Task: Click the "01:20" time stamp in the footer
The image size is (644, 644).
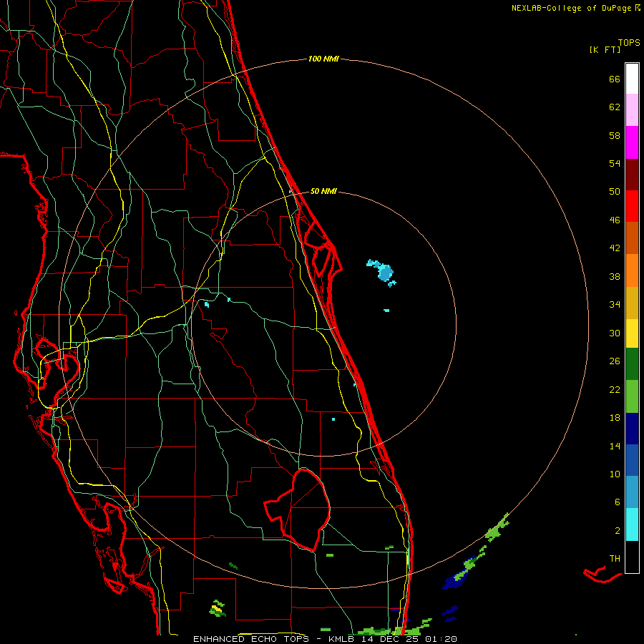Action: (x=441, y=639)
